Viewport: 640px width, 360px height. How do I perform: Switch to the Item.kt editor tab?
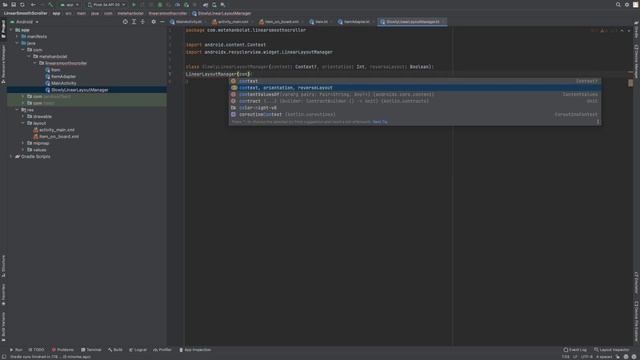tap(319, 22)
